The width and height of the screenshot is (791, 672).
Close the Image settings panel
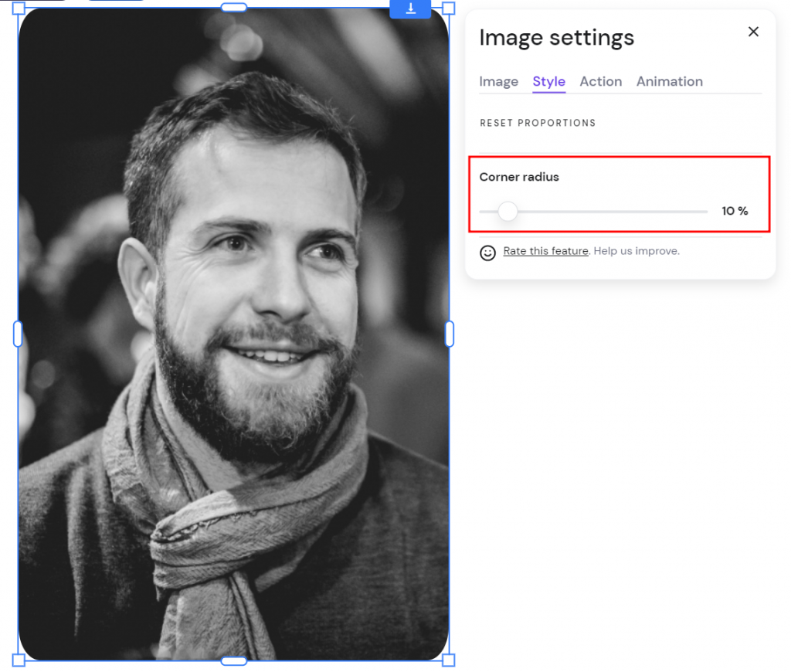753,32
